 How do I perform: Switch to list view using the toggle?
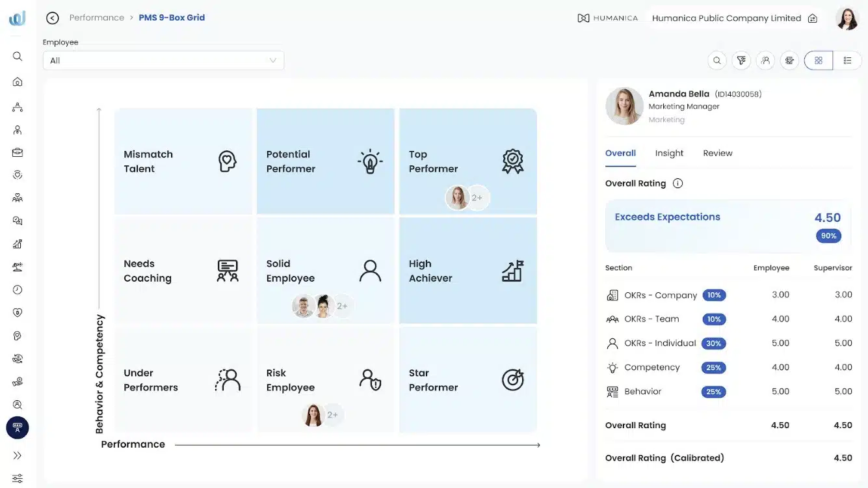point(847,60)
